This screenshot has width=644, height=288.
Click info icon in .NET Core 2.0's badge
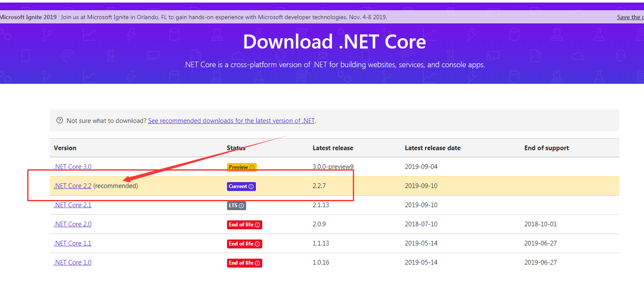[257, 225]
